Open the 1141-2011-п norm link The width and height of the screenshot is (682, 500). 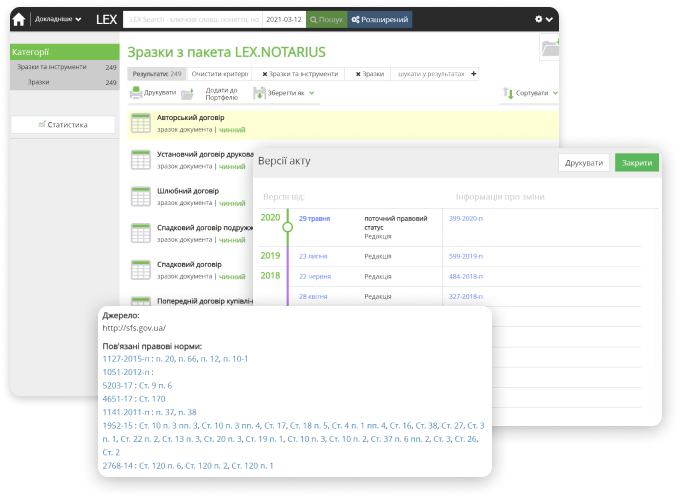point(126,412)
